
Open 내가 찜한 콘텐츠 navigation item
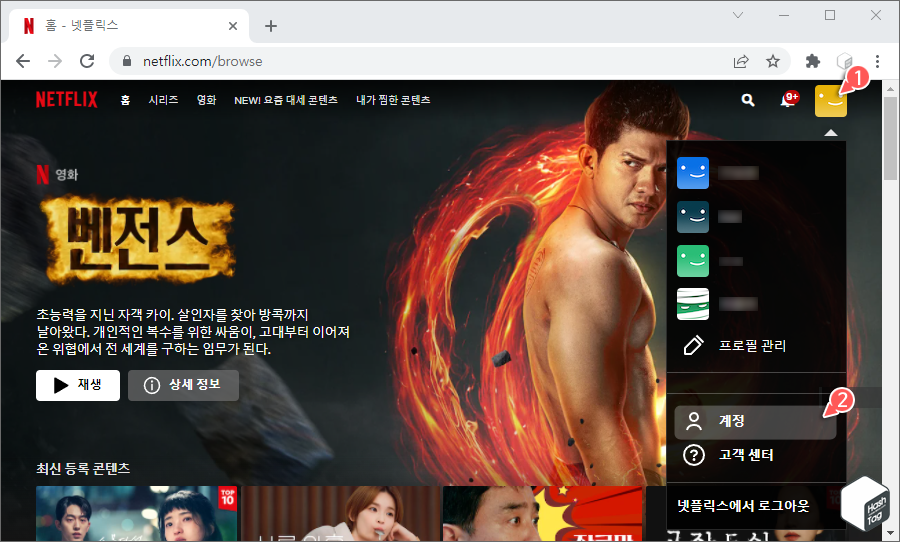coord(393,100)
